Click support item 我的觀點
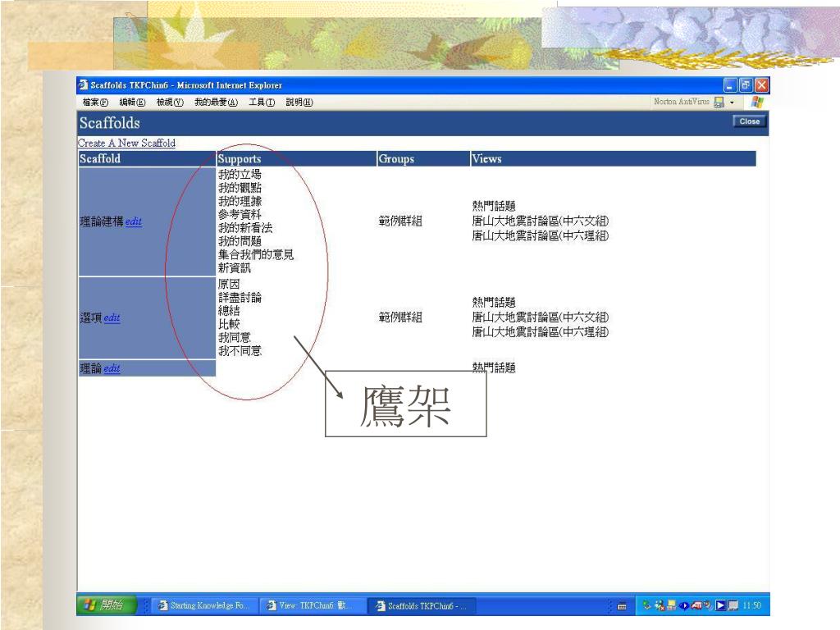This screenshot has height=630, width=840. [x=240, y=188]
